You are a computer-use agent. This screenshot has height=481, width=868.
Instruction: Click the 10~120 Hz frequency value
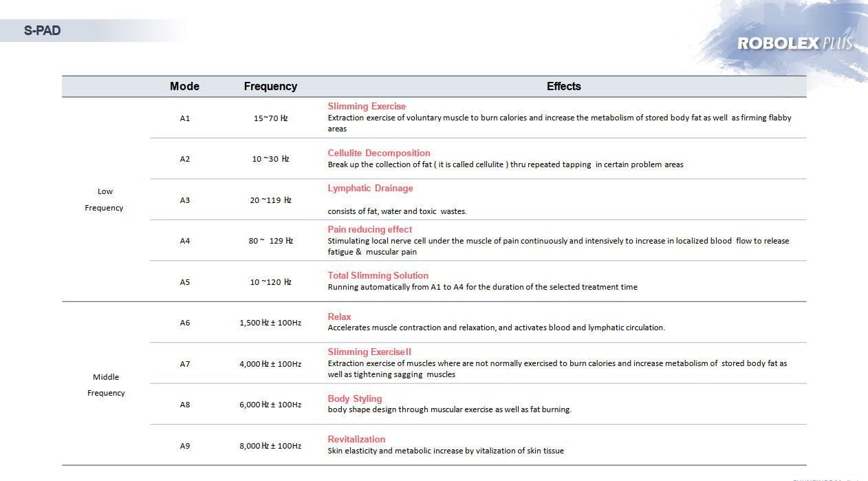point(270,282)
